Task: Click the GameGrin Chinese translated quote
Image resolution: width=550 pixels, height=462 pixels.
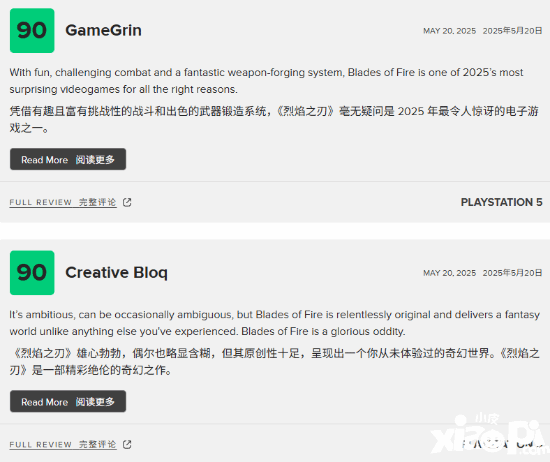Action: 274,120
